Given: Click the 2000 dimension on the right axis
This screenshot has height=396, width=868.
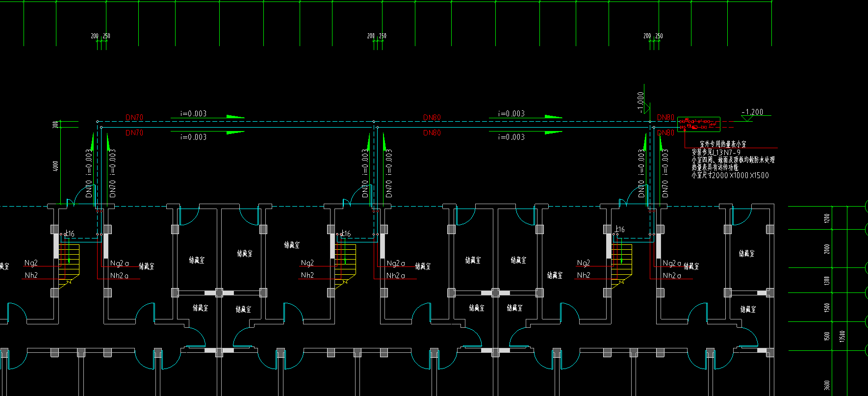Looking at the screenshot, I should (827, 249).
